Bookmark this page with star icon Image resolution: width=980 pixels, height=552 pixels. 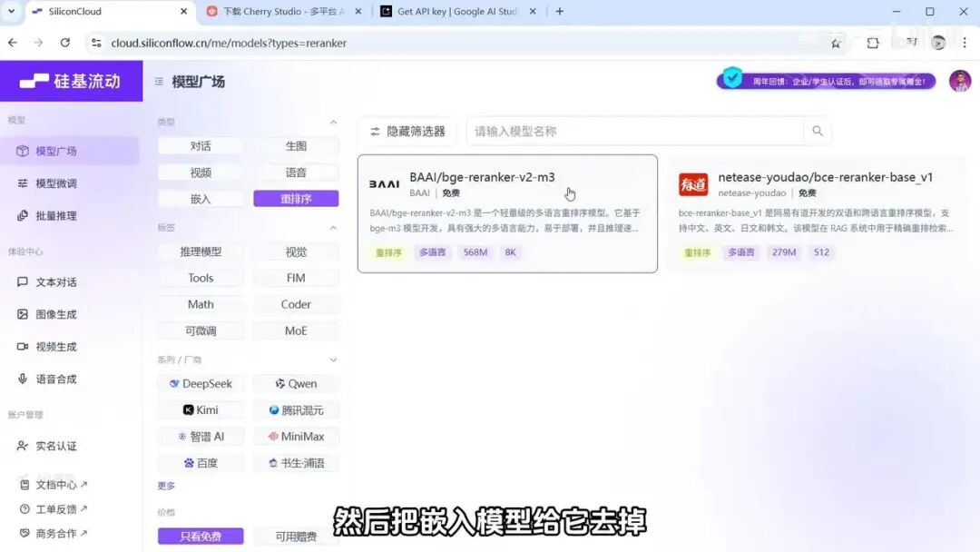pyautogui.click(x=836, y=43)
